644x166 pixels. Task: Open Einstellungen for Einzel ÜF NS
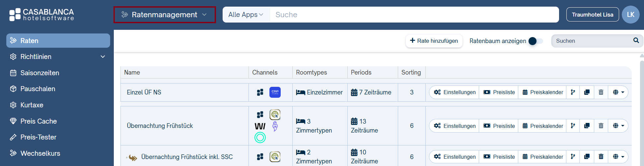[x=455, y=92]
